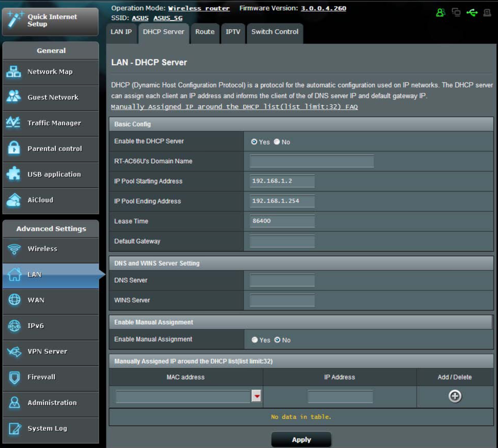498x448 pixels.
Task: Click the Parental control label
Action: pos(55,148)
